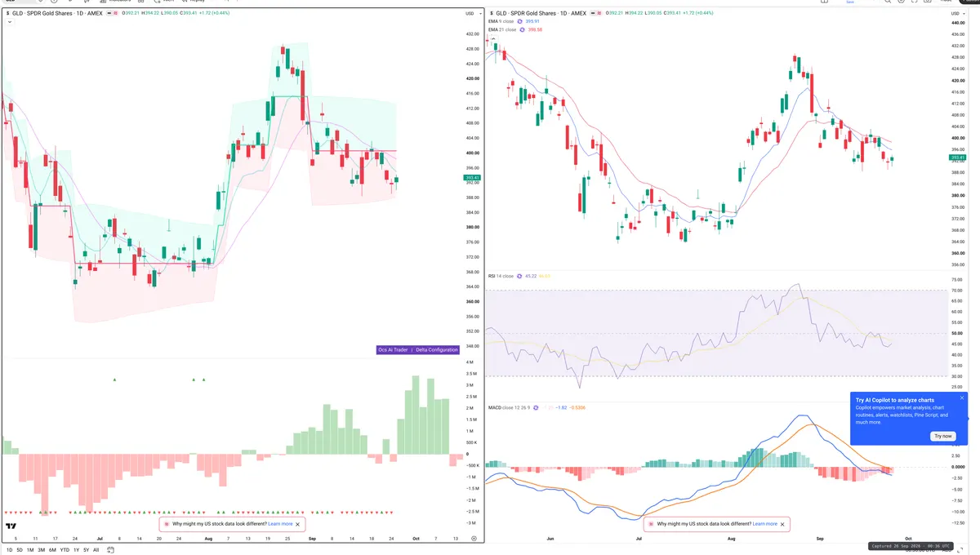Select the EMA 9 close indicator legend
The height and width of the screenshot is (555, 980).
coord(502,22)
